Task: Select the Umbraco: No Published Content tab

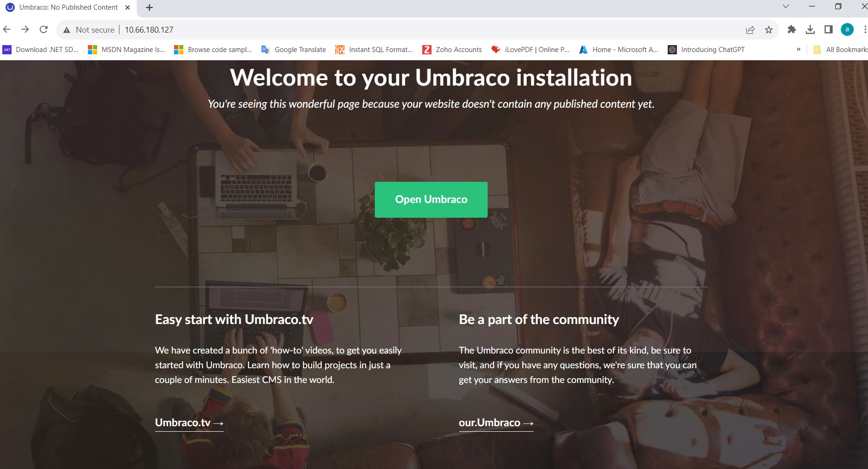Action: [x=68, y=7]
